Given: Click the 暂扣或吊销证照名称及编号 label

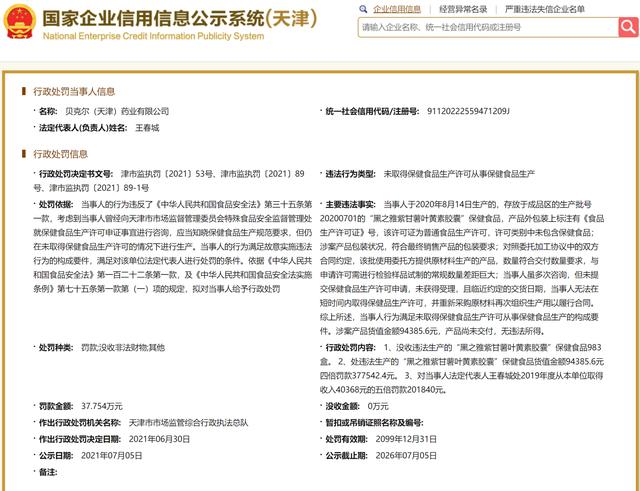Looking at the screenshot, I should pyautogui.click(x=374, y=422).
